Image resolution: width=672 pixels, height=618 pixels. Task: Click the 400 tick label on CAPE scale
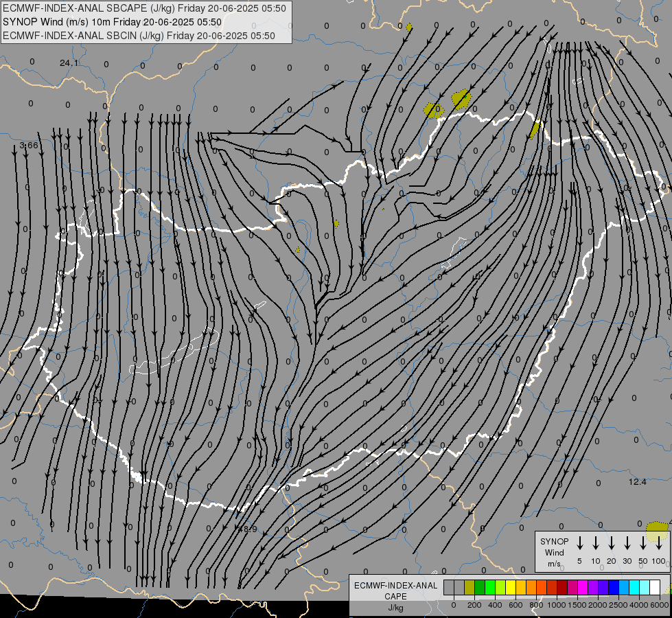pyautogui.click(x=495, y=605)
